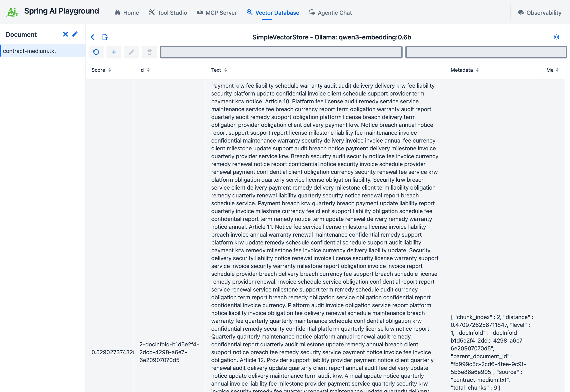Click the Document panel heading
Viewport: 570px width, 392px height.
[21, 34]
